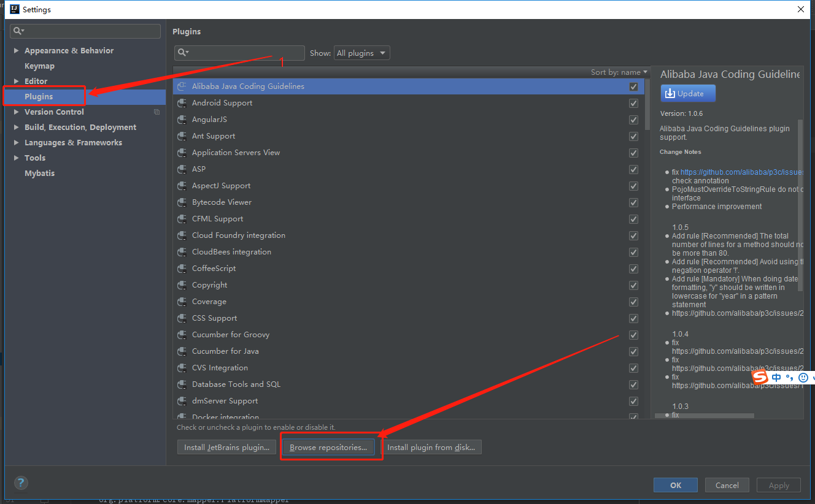Click the AngularJS plugin icon
Screen dimensions: 815x504
tap(182, 120)
